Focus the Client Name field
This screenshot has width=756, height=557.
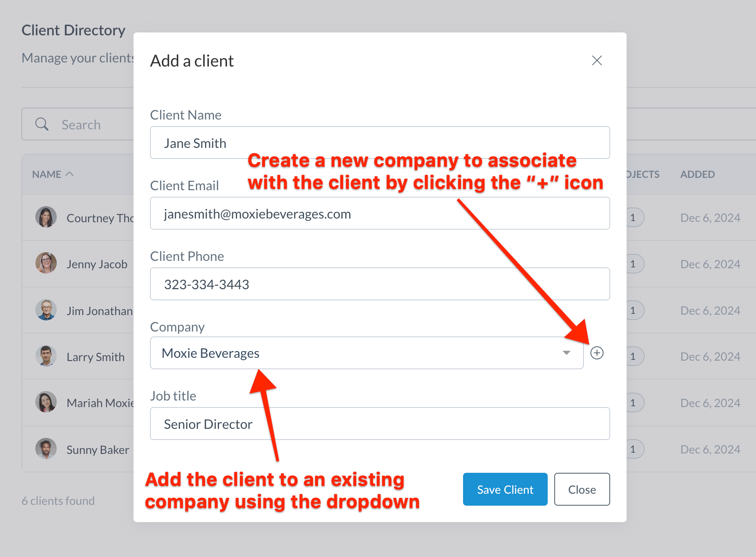coord(379,143)
